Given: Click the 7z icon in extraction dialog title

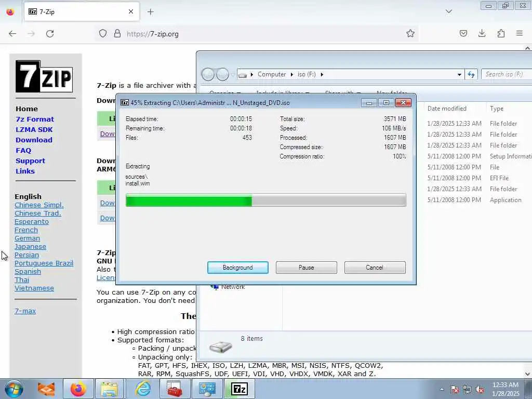Looking at the screenshot, I should click(125, 102).
